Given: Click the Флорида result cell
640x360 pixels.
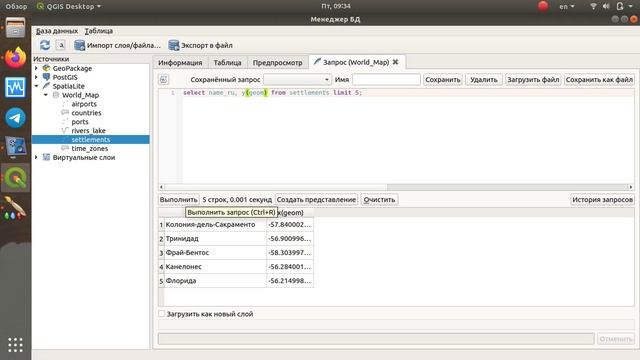Looking at the screenshot, I should pos(215,281).
